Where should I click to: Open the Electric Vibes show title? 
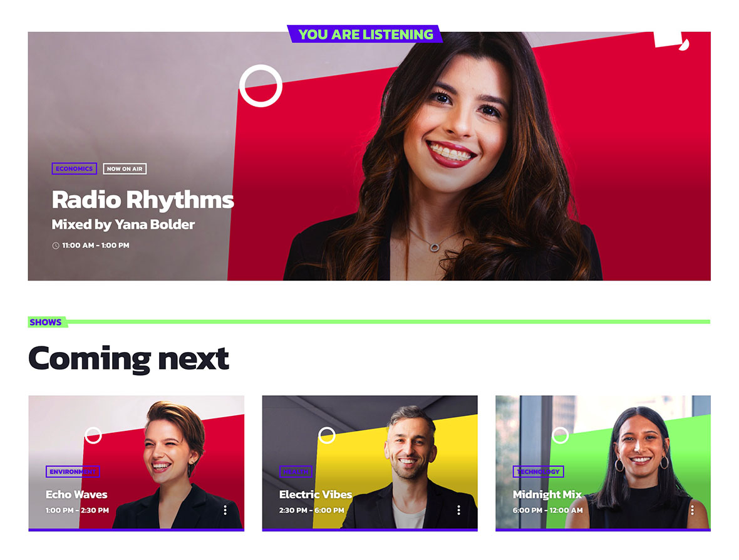[315, 494]
